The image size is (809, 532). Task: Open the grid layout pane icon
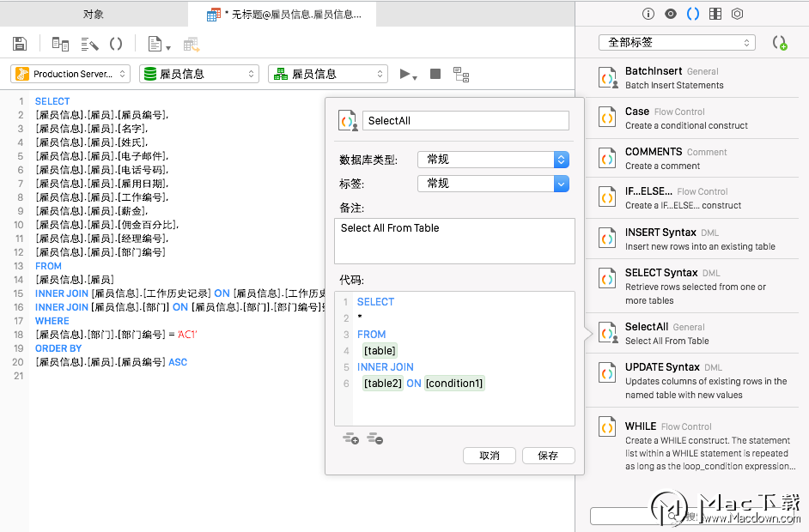pyautogui.click(x=715, y=14)
